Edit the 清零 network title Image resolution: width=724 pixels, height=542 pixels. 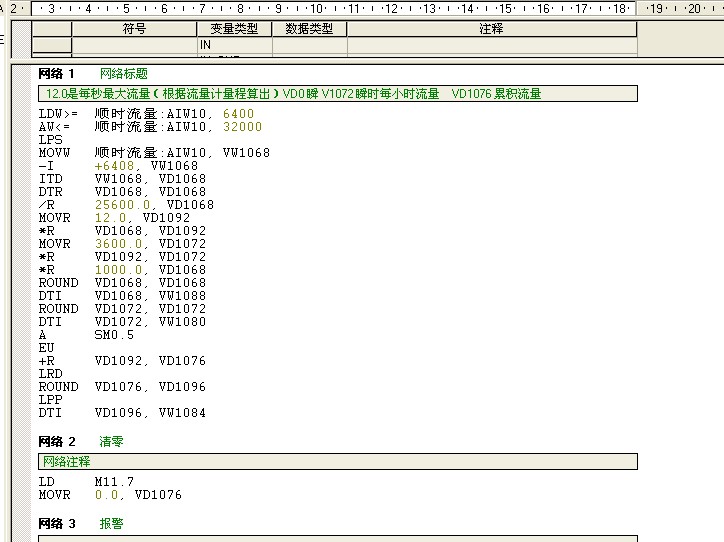(x=112, y=441)
